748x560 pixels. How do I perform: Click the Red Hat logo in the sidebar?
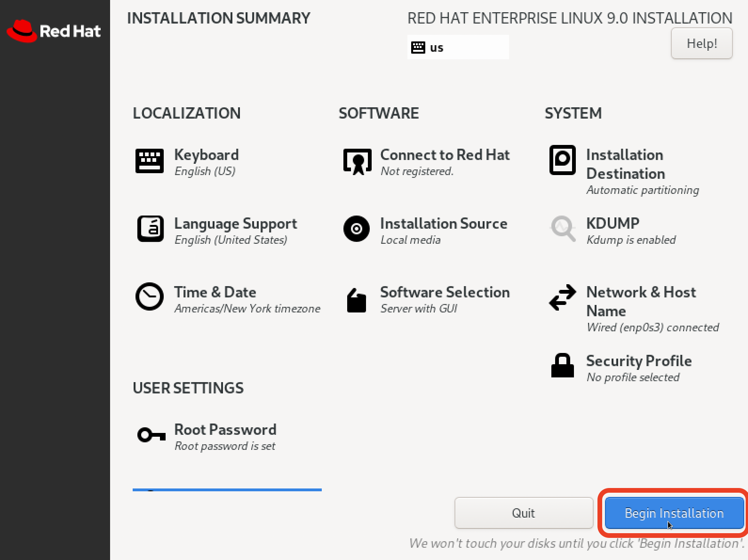pos(54,31)
